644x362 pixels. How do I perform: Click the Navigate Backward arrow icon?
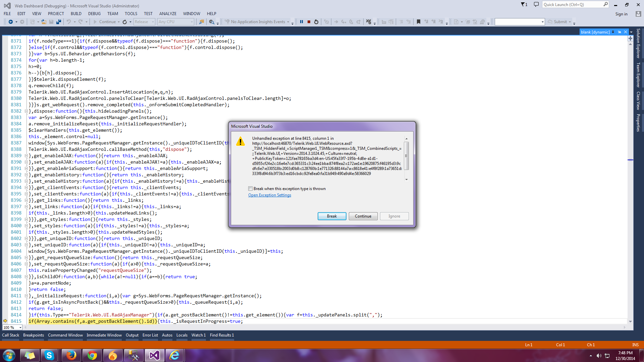11,22
